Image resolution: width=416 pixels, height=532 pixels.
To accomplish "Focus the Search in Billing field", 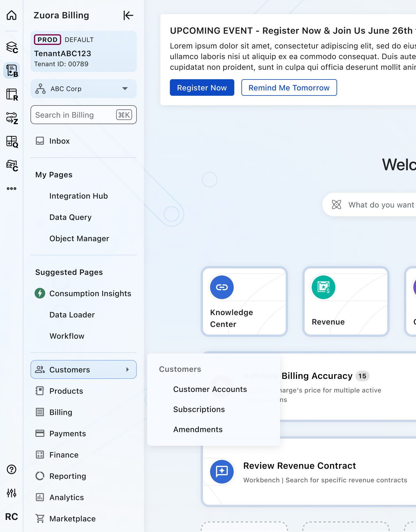I will click(x=74, y=115).
